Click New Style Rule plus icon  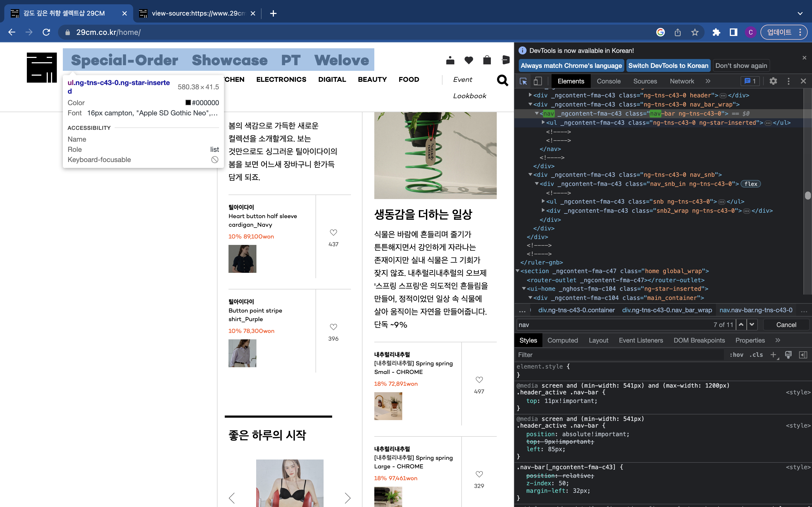click(x=773, y=355)
